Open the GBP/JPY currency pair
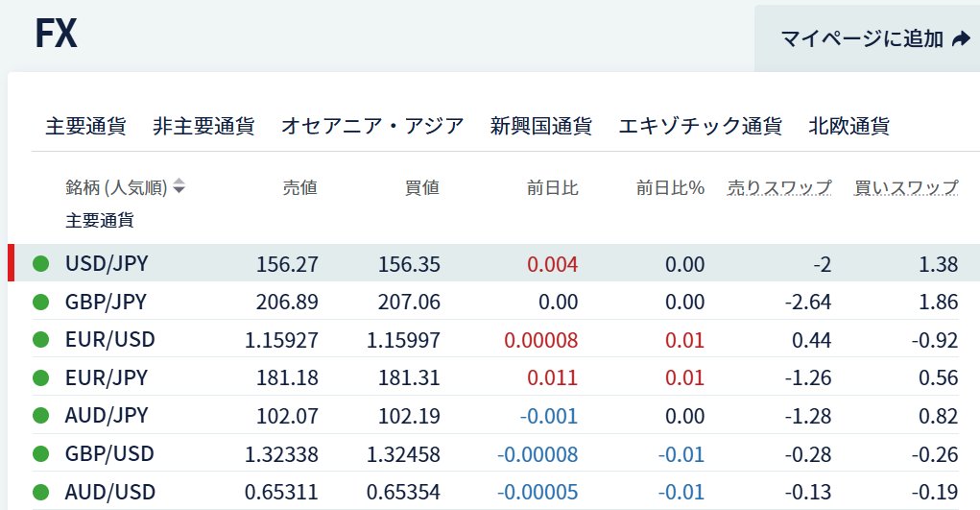The width and height of the screenshot is (980, 510). click(106, 302)
